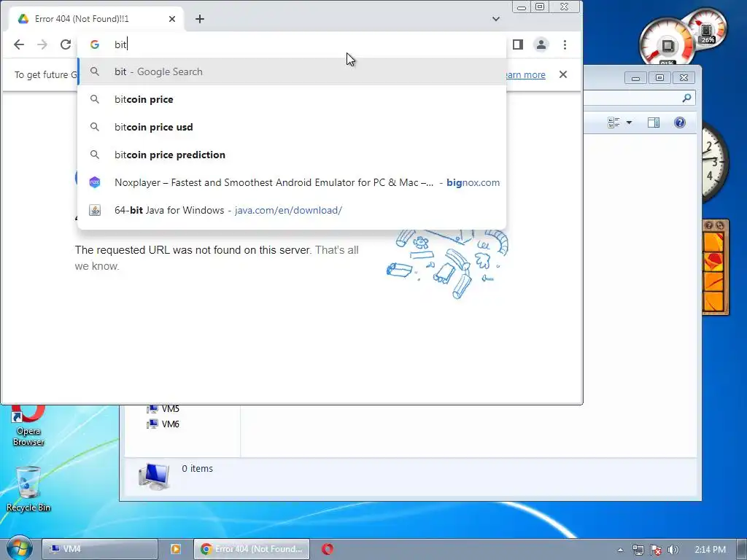Click the magnifier icon next to 'bitcoin price usd'

point(95,127)
